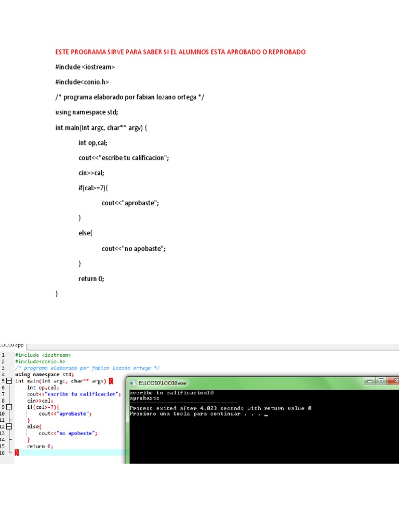
Task: Click the #include<conio.h> line in the code editor
Action: [40, 362]
